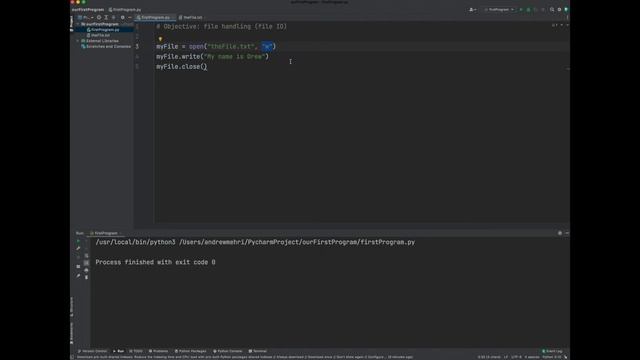Click the ourFirstProgram breadcrumb in navigation bar
Viewport: 640px width, 360px height.
(88, 9)
